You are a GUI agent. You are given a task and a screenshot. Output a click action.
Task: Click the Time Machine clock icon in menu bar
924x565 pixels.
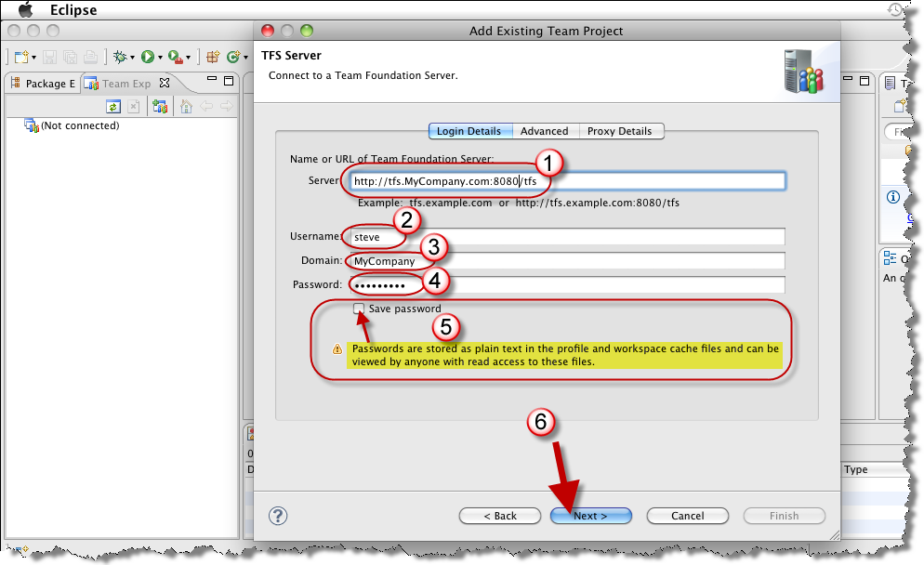click(895, 9)
